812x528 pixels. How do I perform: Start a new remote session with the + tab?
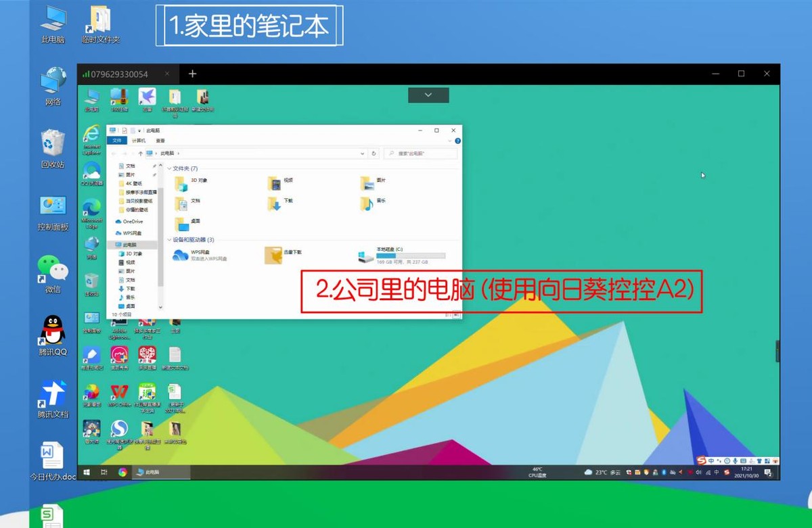click(x=193, y=74)
